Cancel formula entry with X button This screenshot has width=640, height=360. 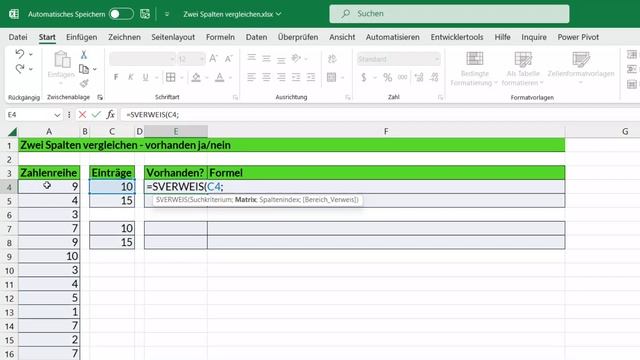(x=82, y=115)
